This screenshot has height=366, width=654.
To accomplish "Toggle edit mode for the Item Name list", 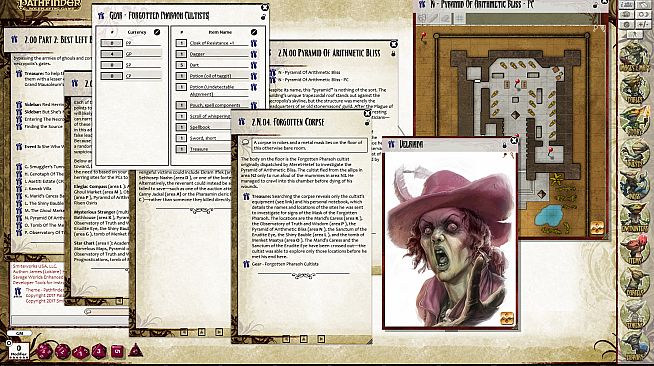I will coord(254,32).
